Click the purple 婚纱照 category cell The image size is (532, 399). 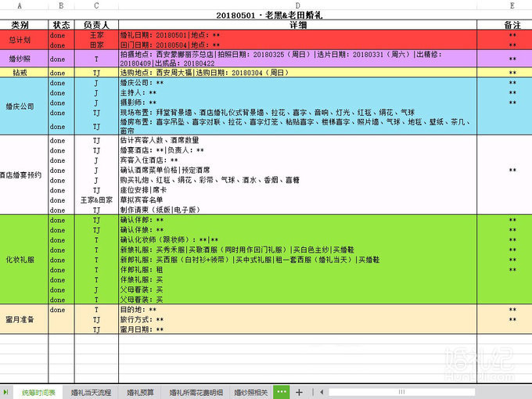click(24, 59)
